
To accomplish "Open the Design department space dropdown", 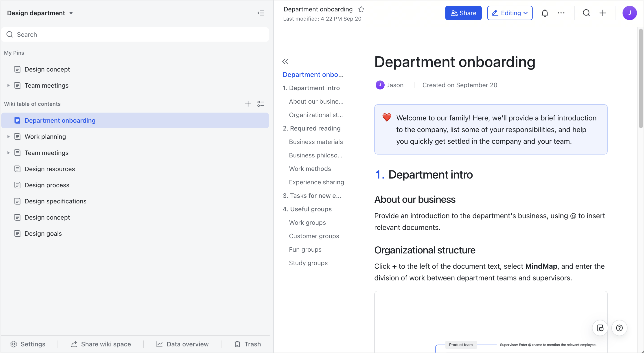I will 71,13.
